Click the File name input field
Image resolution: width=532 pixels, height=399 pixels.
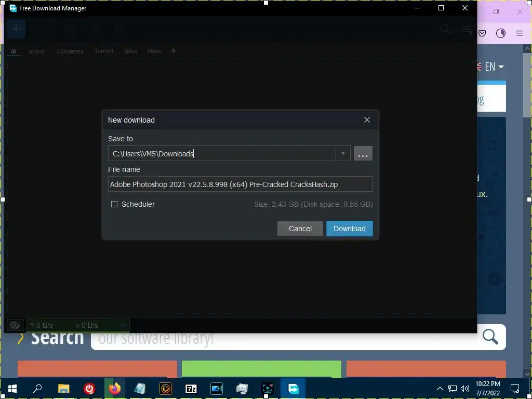pos(240,184)
